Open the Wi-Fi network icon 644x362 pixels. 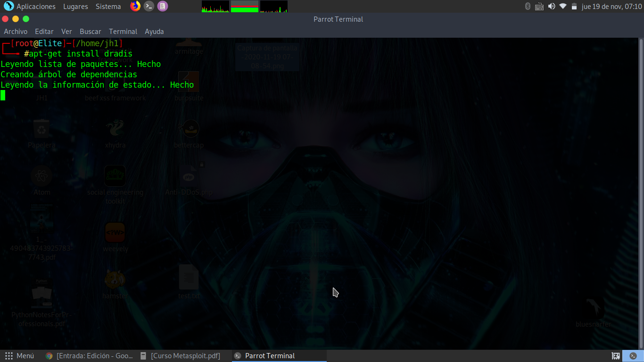[563, 7]
